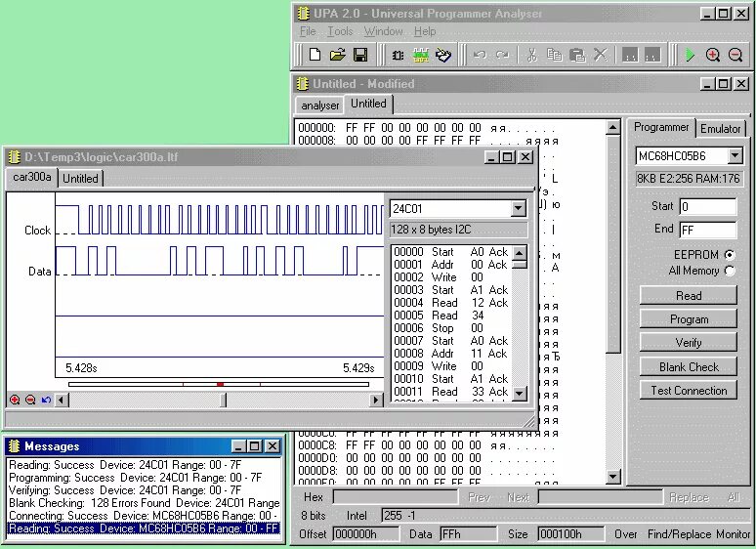The width and height of the screenshot is (756, 549).
Task: Click the Copy toolbar icon
Action: point(555,55)
